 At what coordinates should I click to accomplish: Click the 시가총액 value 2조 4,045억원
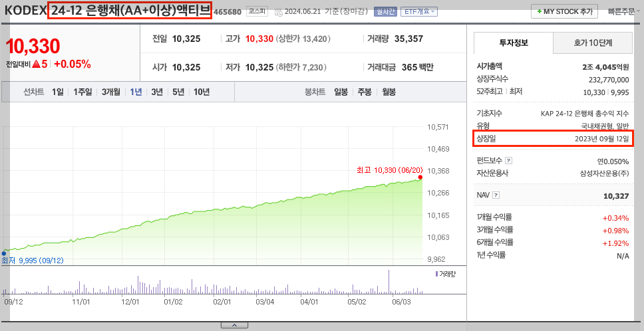pos(605,67)
